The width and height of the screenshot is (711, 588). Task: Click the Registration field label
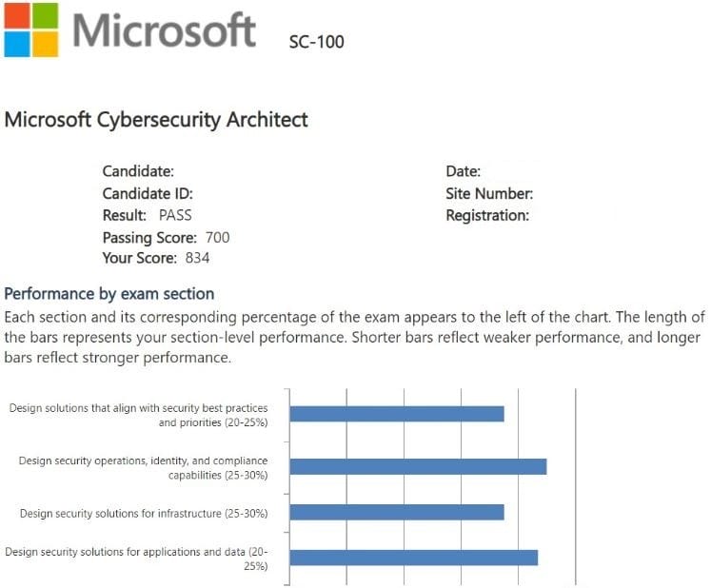tap(486, 215)
